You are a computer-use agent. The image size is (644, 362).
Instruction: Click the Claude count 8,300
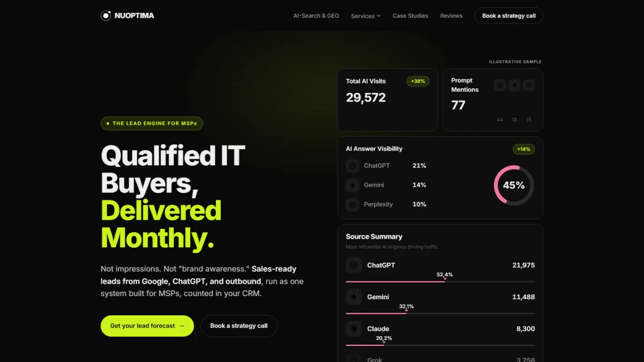tap(525, 329)
